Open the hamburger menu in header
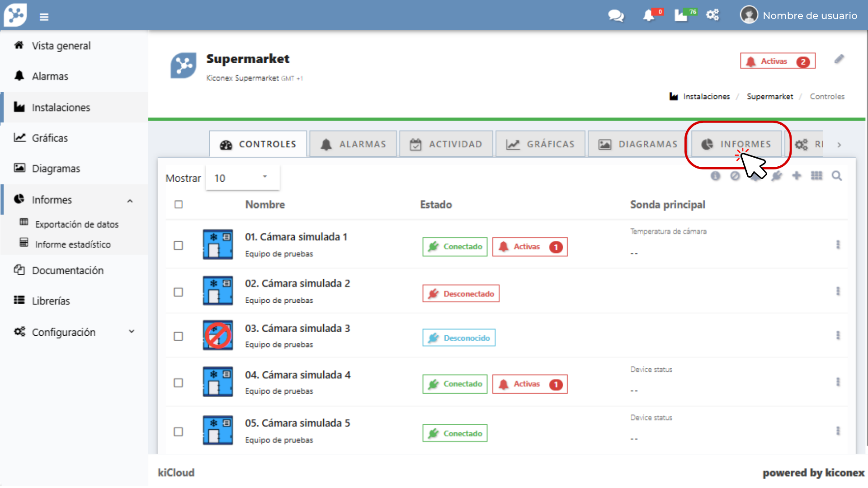Screen dimensions: 868x488 pyautogui.click(x=44, y=17)
